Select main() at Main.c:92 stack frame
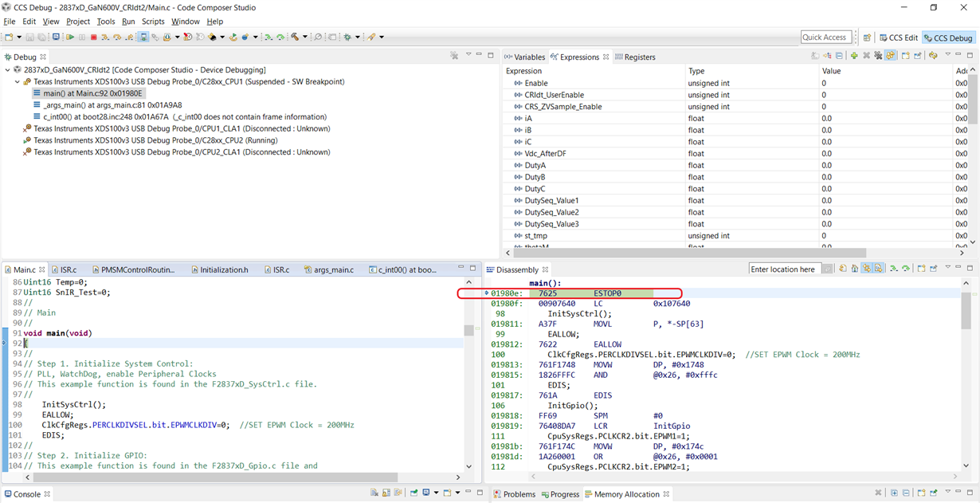The image size is (980, 503). (x=92, y=93)
